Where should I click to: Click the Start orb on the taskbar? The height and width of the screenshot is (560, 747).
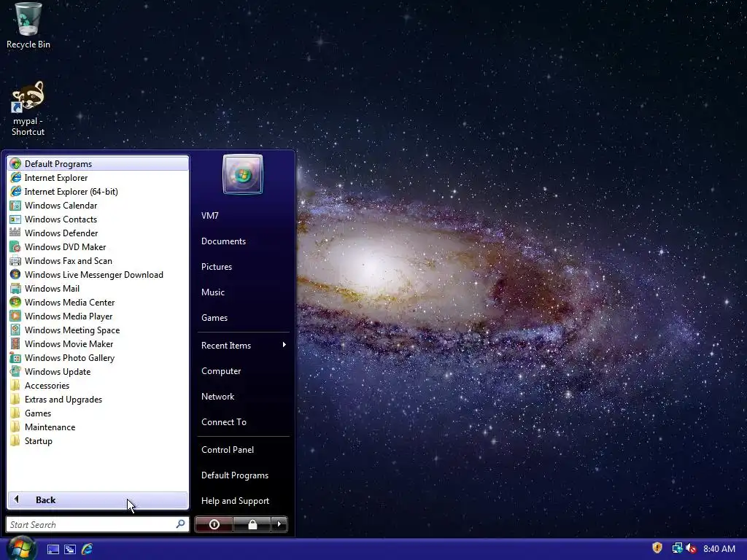pos(21,548)
